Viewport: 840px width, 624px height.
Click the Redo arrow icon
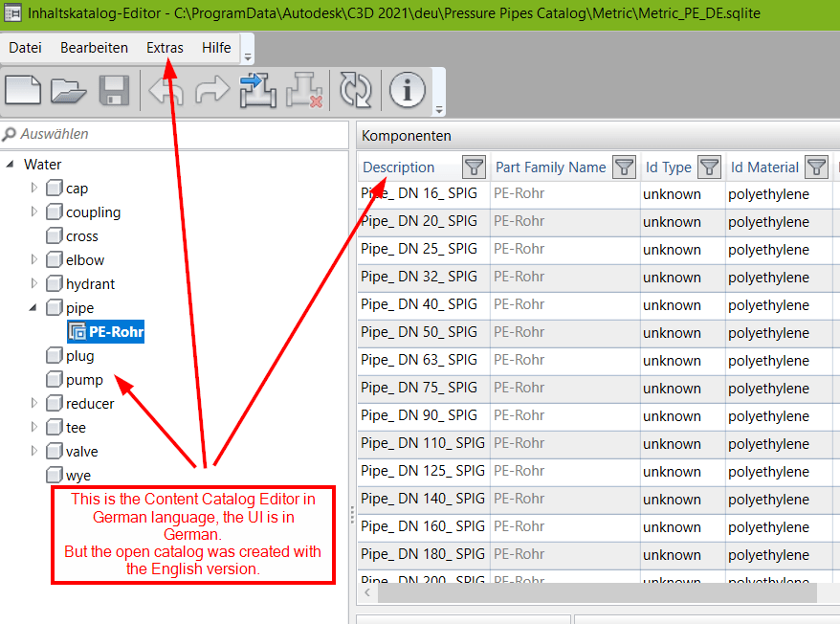(x=212, y=90)
